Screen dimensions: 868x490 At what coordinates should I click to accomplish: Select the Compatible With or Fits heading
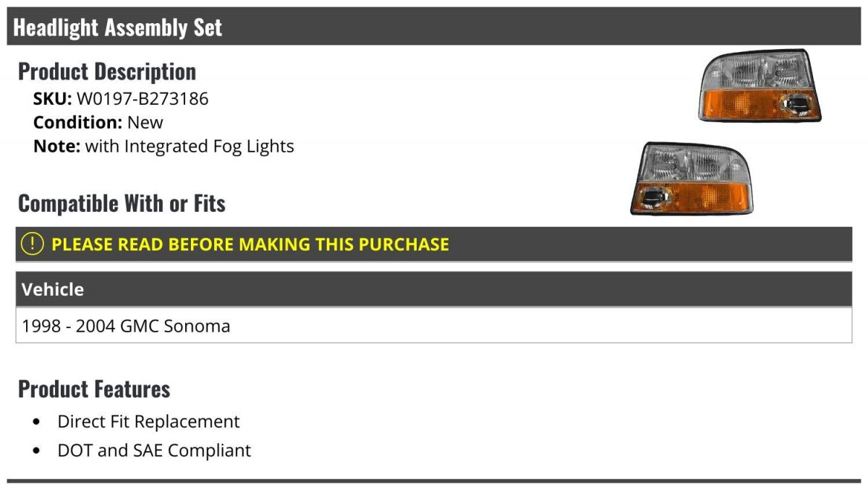point(122,204)
